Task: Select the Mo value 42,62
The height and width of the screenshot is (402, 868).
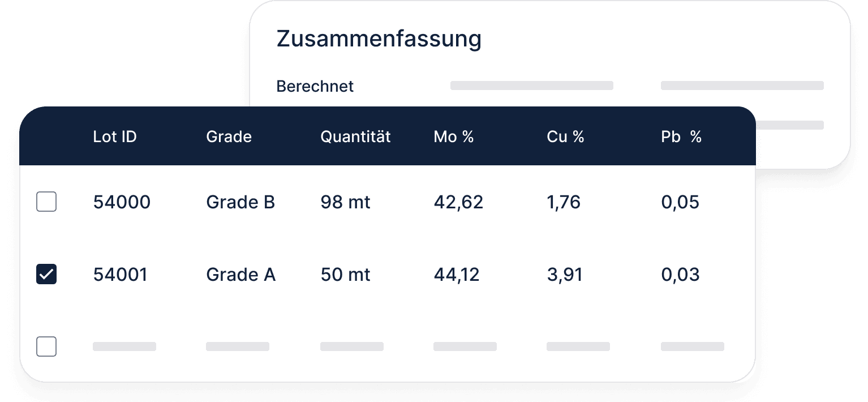Action: [458, 202]
